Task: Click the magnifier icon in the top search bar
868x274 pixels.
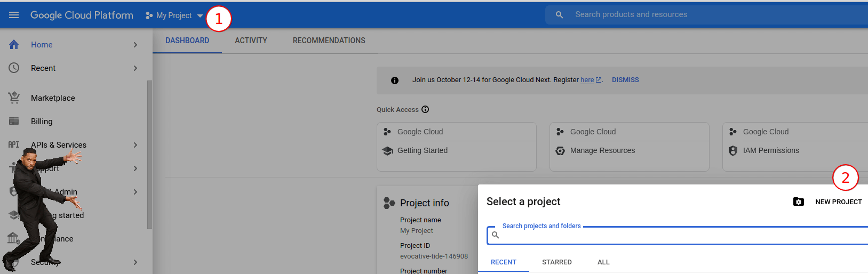Action: click(559, 15)
